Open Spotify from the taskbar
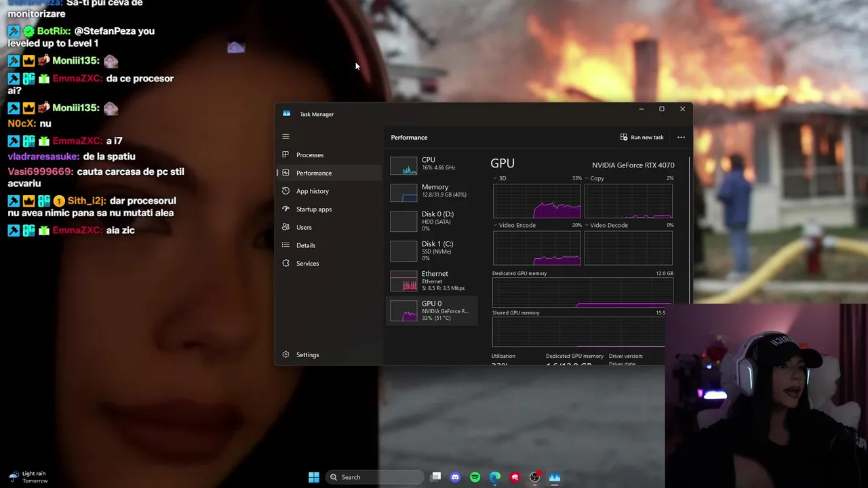This screenshot has height=488, width=868. point(475,477)
